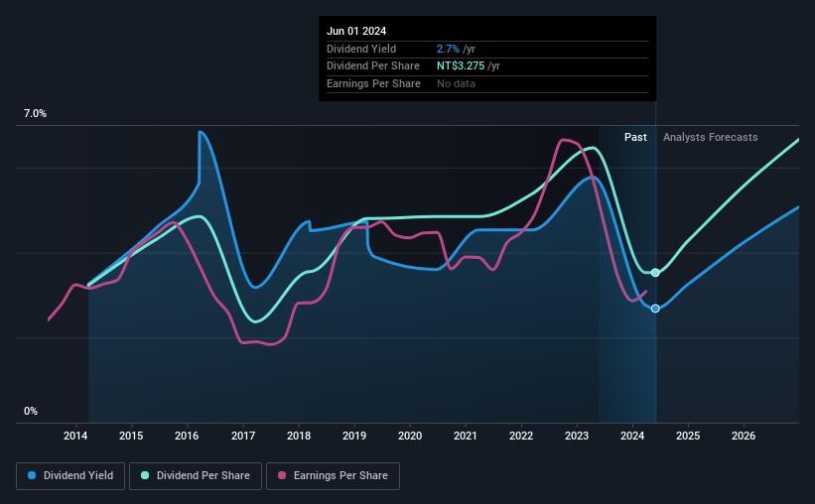Click the 2023 x-axis label

(577, 436)
